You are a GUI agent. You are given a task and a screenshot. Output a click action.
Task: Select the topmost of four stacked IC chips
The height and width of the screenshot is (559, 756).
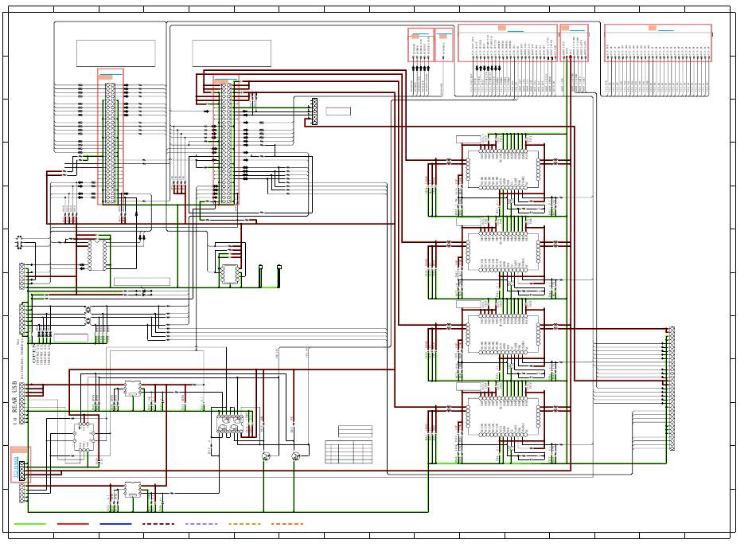(502, 167)
